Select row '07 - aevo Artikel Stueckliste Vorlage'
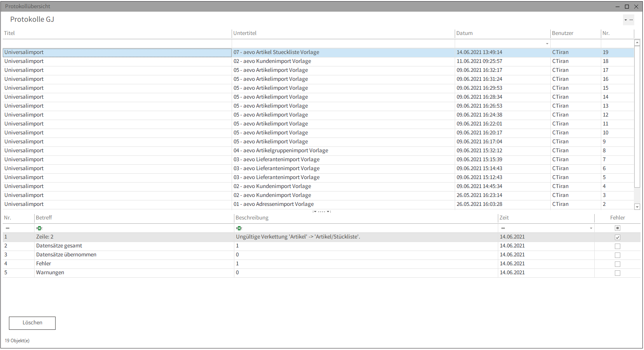This screenshot has width=644, height=350. coord(318,52)
